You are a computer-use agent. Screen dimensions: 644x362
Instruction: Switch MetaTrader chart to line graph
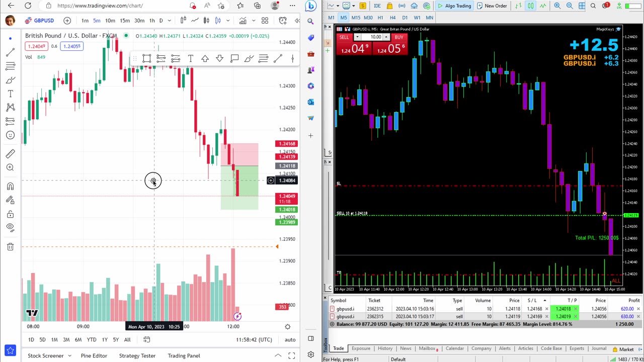(543, 6)
